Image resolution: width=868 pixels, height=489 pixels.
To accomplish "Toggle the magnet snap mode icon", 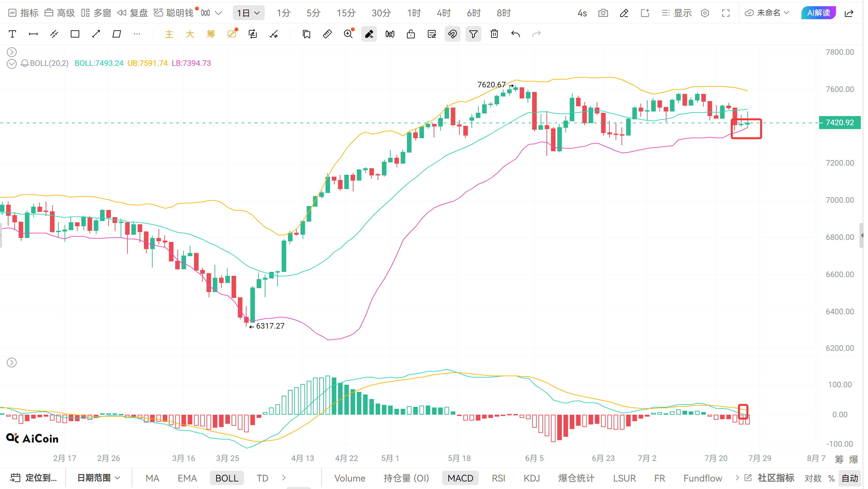I will (453, 34).
